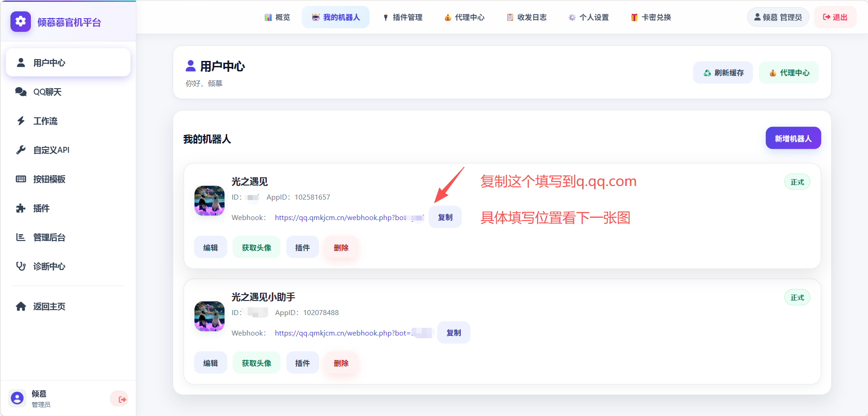
Task: Click 倾慕慕官机平台 title text
Action: (69, 22)
